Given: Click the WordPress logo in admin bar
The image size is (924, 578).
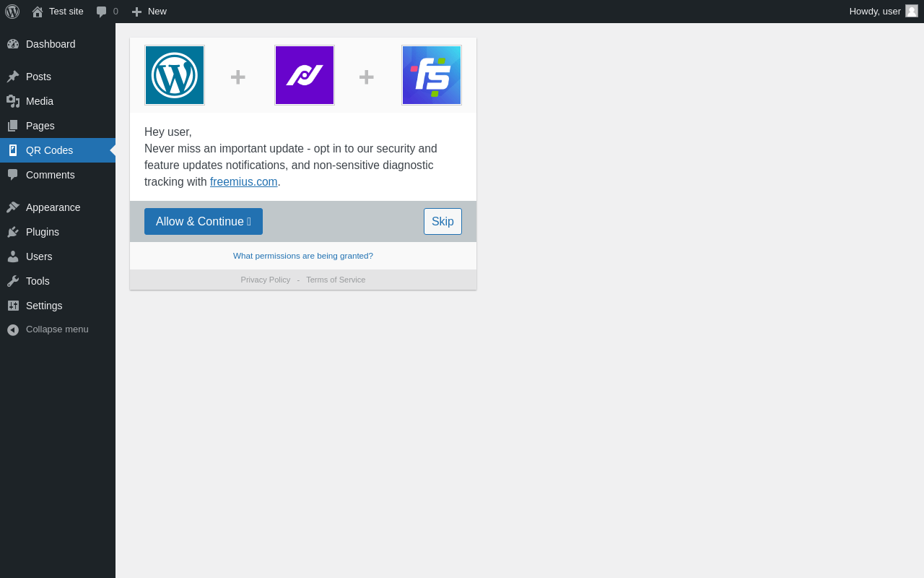Looking at the screenshot, I should tap(12, 12).
